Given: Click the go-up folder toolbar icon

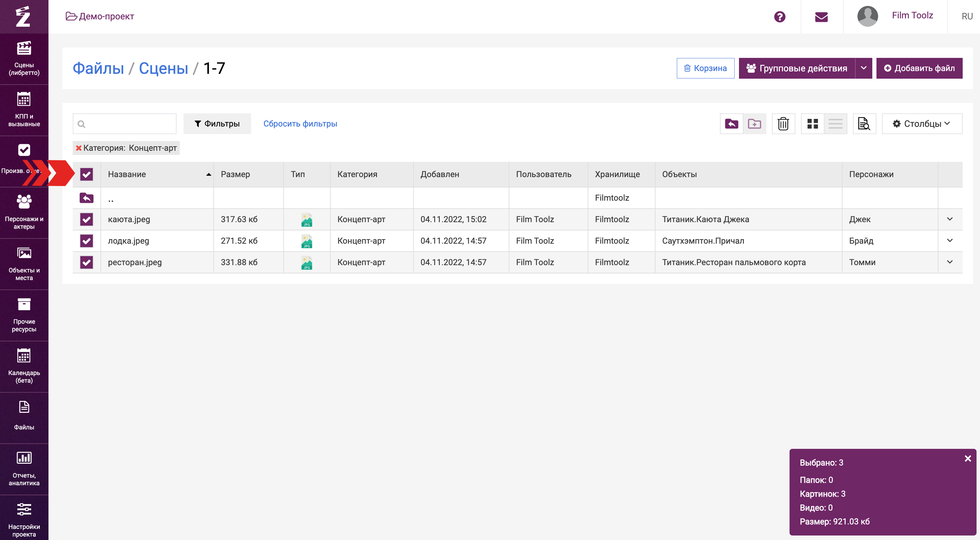Looking at the screenshot, I should tap(731, 124).
